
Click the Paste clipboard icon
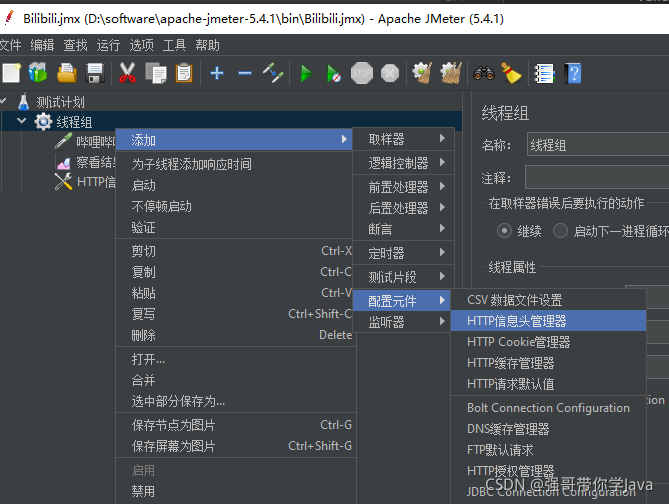tap(184, 73)
